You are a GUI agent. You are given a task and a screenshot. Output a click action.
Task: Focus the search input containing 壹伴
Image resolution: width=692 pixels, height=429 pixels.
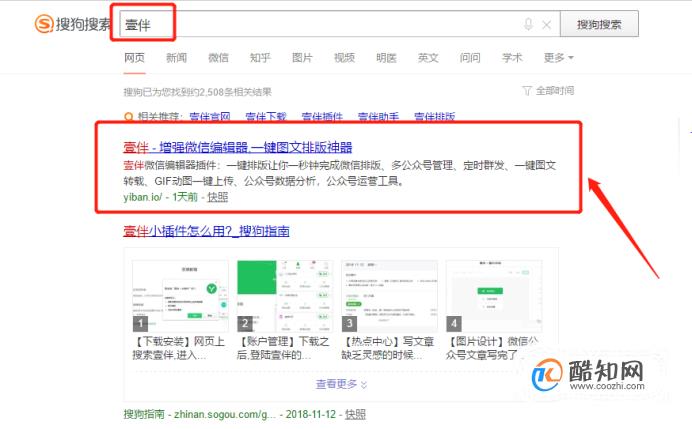339,24
